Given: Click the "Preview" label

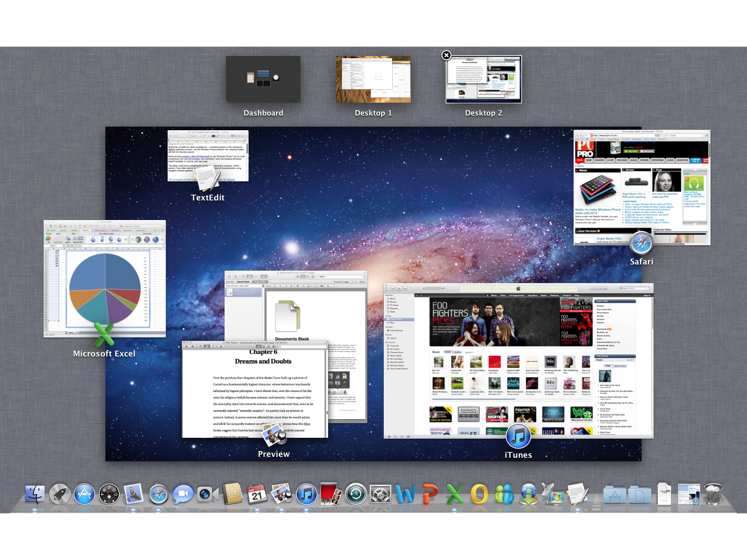Looking at the screenshot, I should tap(274, 454).
